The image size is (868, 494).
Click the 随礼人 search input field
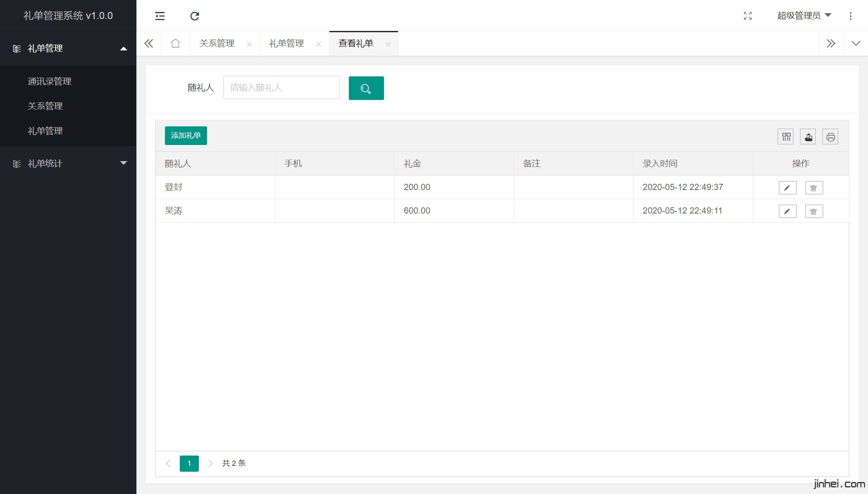281,88
